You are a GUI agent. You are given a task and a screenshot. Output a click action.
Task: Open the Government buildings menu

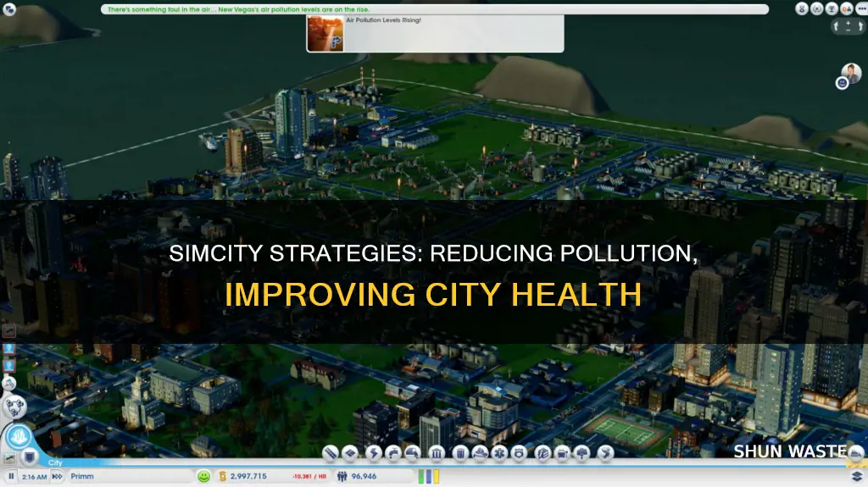click(x=437, y=453)
